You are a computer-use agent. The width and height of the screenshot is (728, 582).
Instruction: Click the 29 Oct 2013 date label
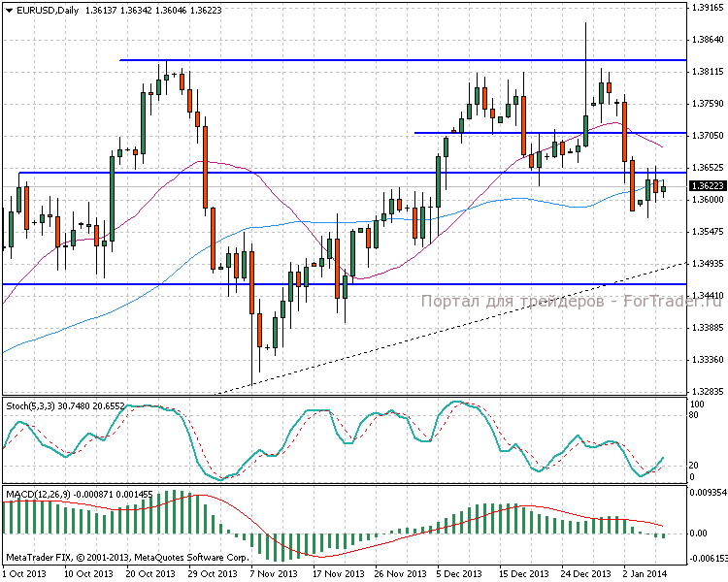pyautogui.click(x=213, y=573)
